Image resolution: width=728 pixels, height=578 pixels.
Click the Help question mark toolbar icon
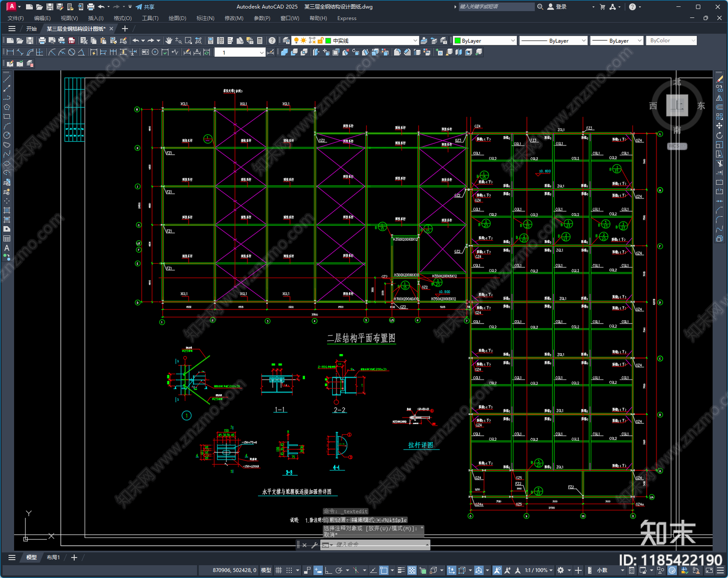click(x=272, y=41)
